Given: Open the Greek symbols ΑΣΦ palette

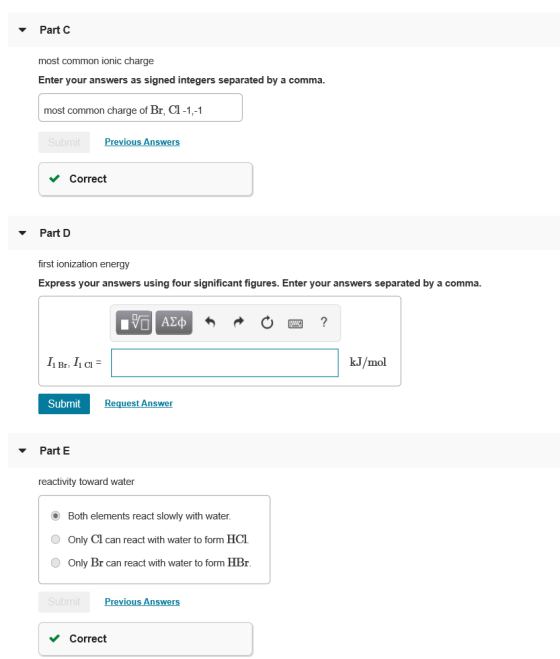Looking at the screenshot, I should [174, 323].
